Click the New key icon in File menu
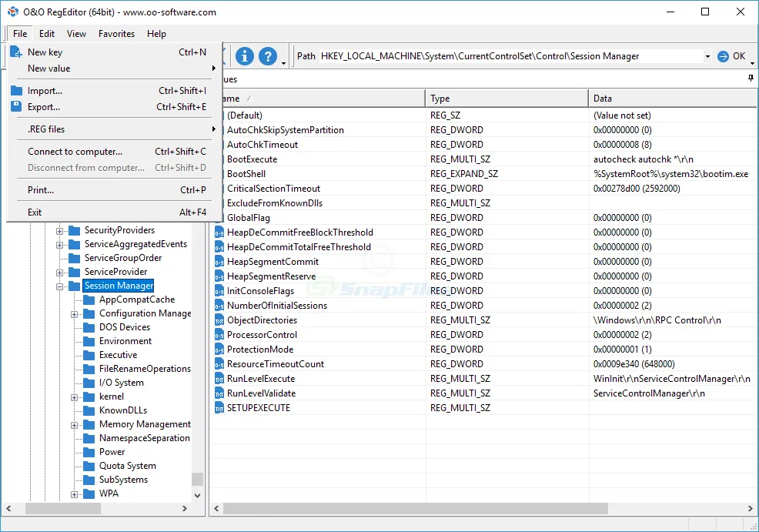 pos(16,52)
